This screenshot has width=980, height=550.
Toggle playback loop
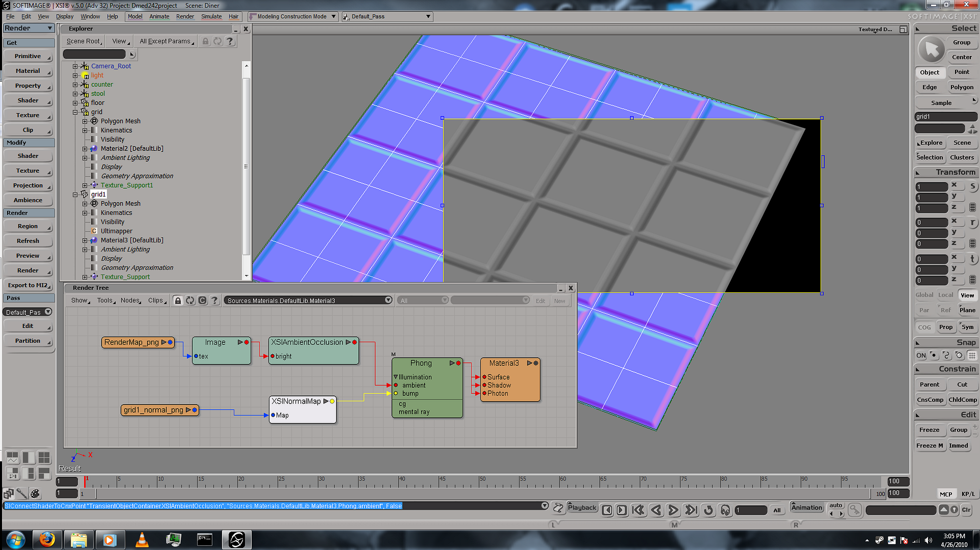click(708, 510)
